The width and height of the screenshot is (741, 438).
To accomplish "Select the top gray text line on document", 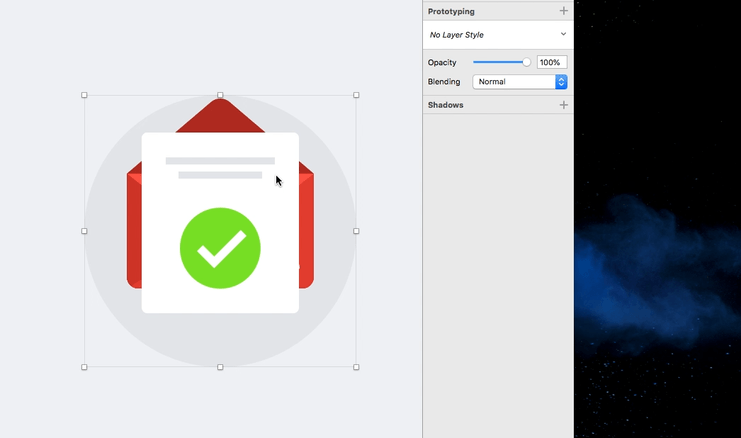I will [x=220, y=160].
